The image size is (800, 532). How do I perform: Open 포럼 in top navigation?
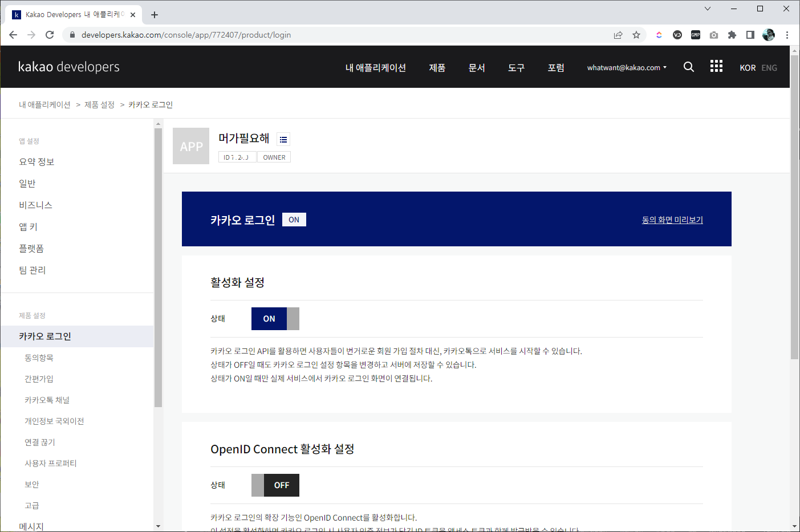pos(556,67)
